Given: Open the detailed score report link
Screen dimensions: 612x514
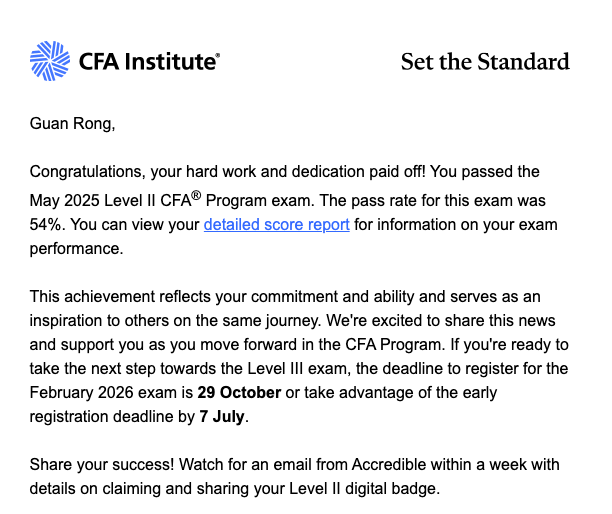Looking at the screenshot, I should point(276,225).
